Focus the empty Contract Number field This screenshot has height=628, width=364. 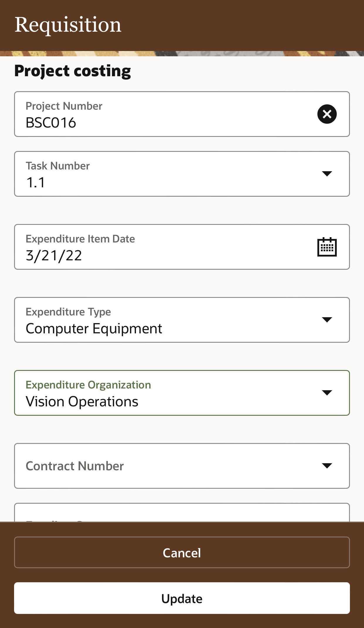164,466
